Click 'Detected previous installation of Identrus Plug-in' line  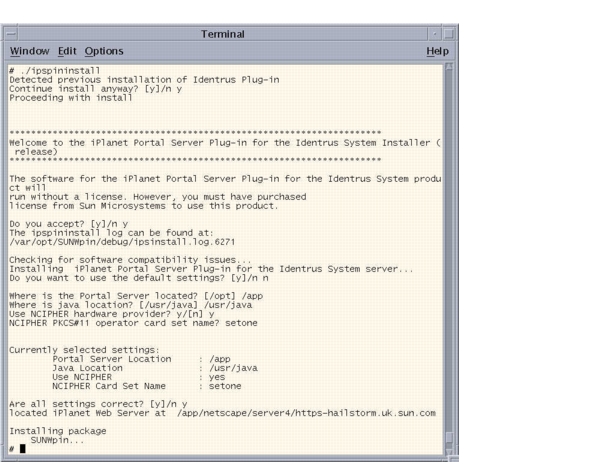[x=144, y=80]
